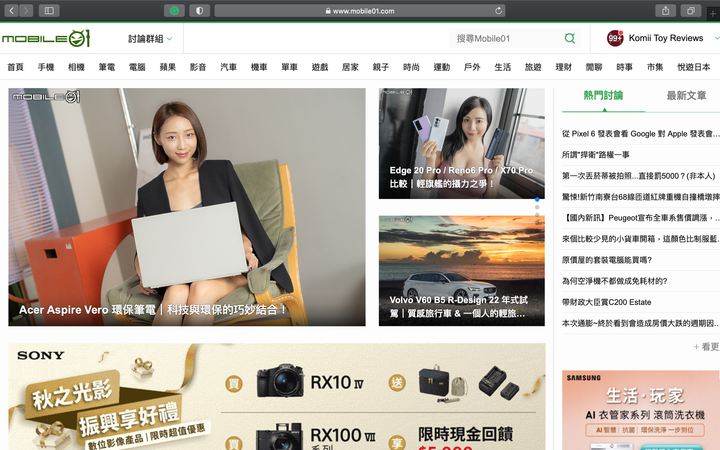720x450 pixels.
Task: Open the Acer Aspire Vero featured article
Action: pyautogui.click(x=187, y=207)
